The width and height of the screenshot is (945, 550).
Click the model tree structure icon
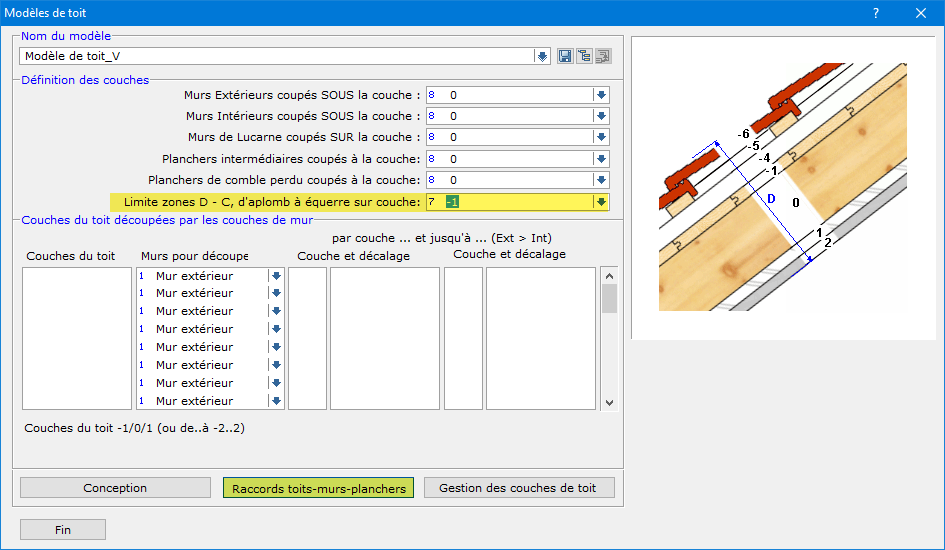[584, 56]
